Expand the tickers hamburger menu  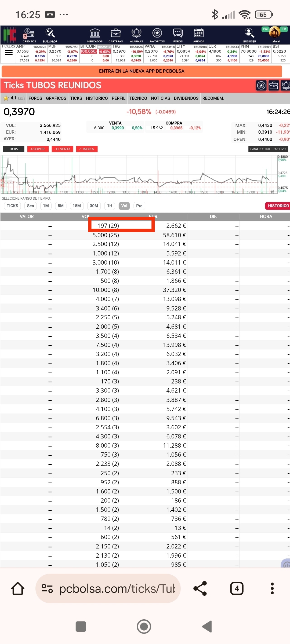tap(9, 53)
